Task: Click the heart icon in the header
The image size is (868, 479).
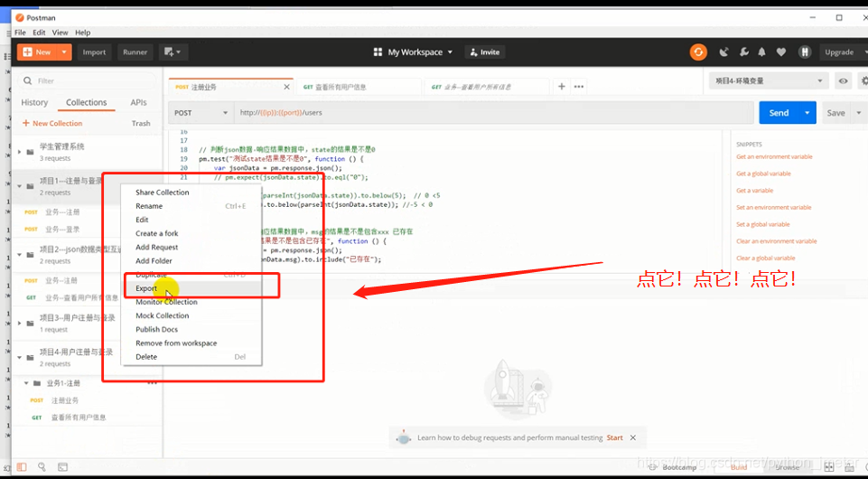Action: pyautogui.click(x=781, y=52)
